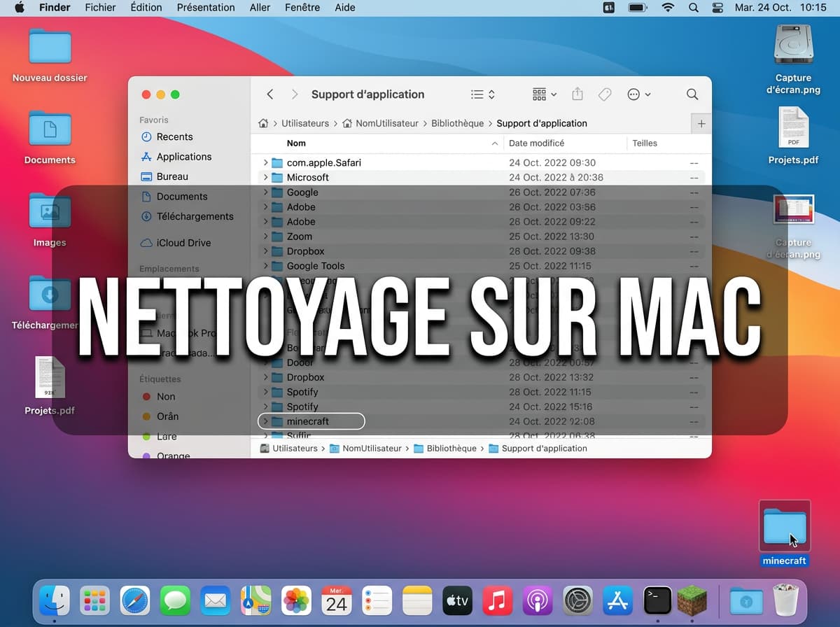The width and height of the screenshot is (840, 627).
Task: Open the ellipsis action menu dropdown
Action: click(x=639, y=94)
